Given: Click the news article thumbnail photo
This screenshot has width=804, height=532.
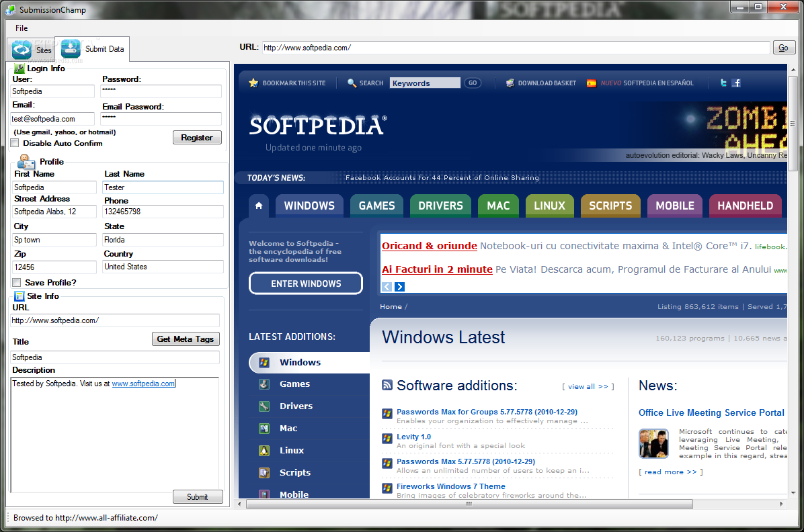Looking at the screenshot, I should [654, 443].
